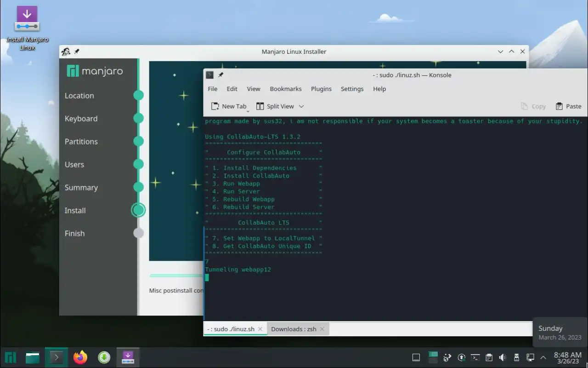
Task: Toggle the pin on installer title bar
Action: pyautogui.click(x=77, y=52)
